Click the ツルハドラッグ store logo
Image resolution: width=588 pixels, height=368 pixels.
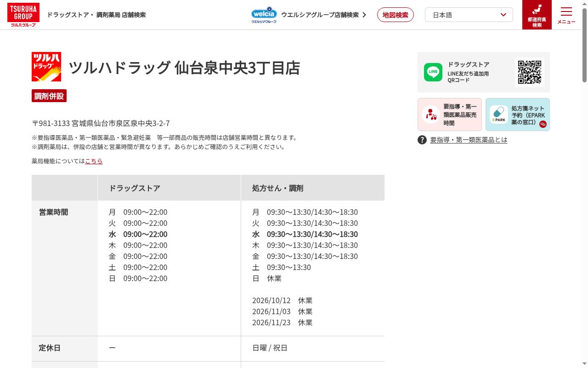pos(46,67)
